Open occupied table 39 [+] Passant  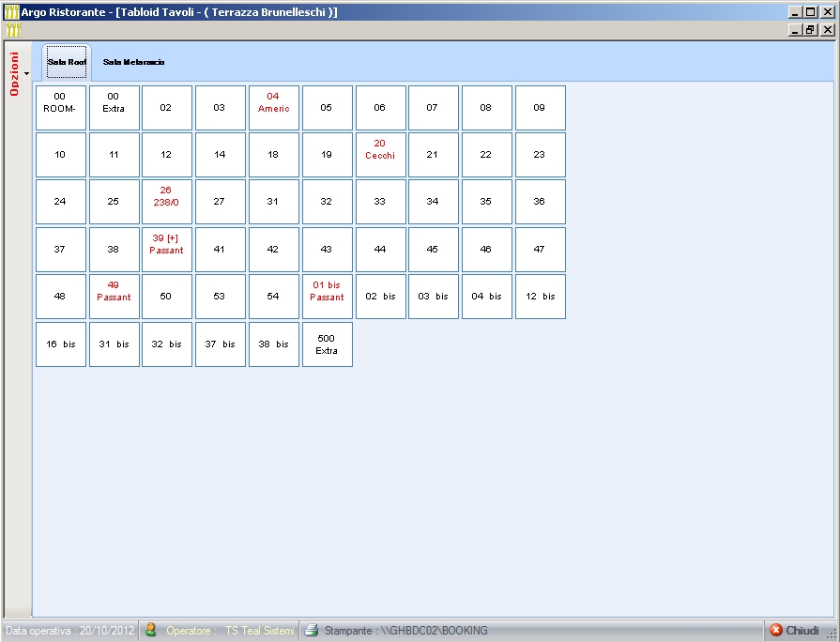coord(167,250)
